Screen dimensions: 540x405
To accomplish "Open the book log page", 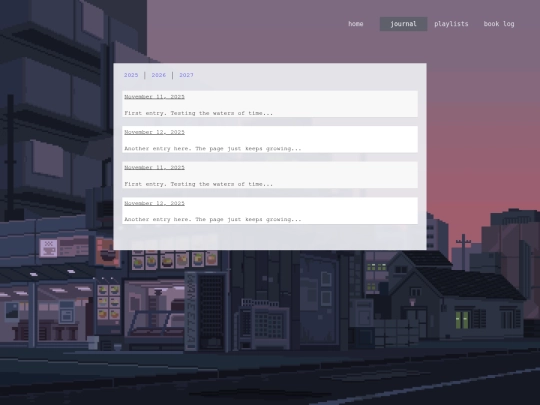I will pos(499,24).
